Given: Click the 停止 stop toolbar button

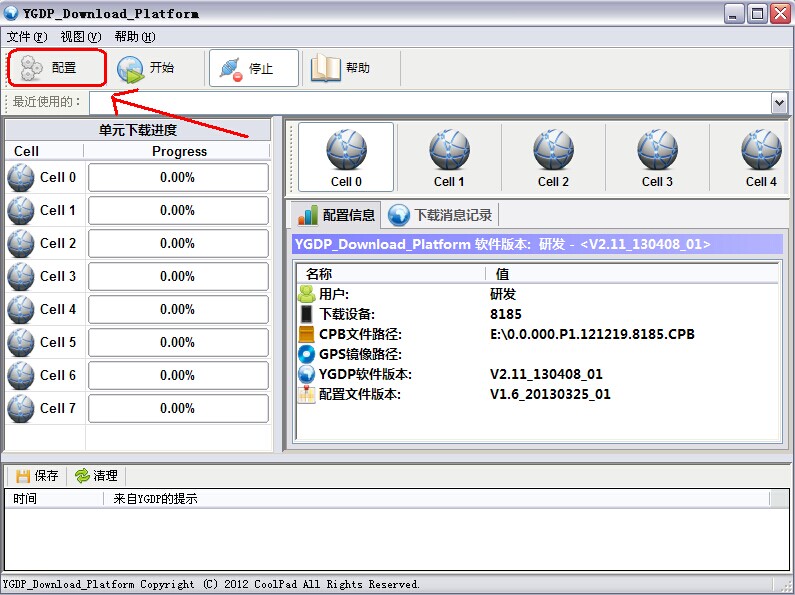Looking at the screenshot, I should click(x=253, y=68).
